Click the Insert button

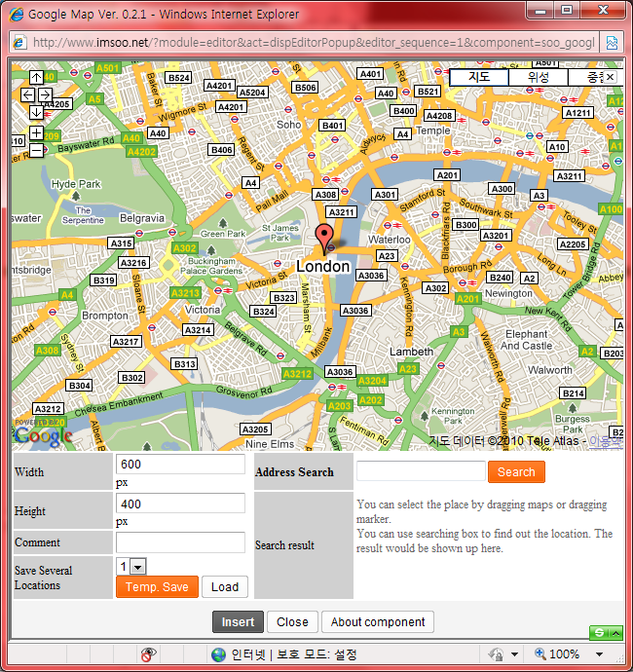point(238,622)
